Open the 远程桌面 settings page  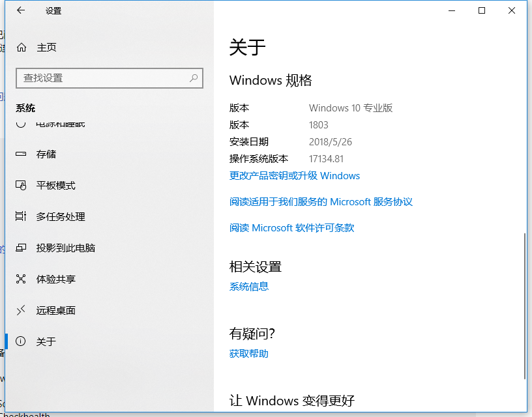click(x=56, y=310)
